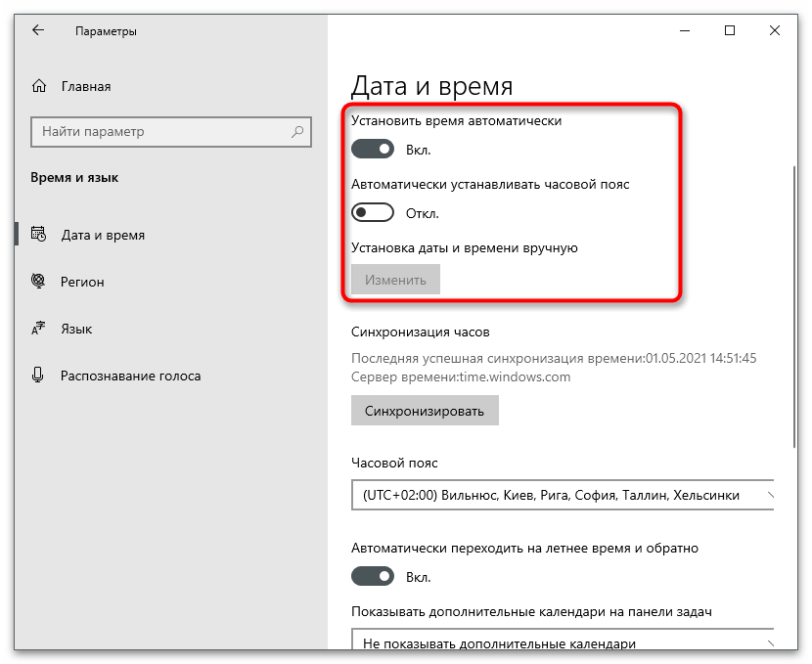
Task: Click the search magnifier icon
Action: [x=297, y=131]
